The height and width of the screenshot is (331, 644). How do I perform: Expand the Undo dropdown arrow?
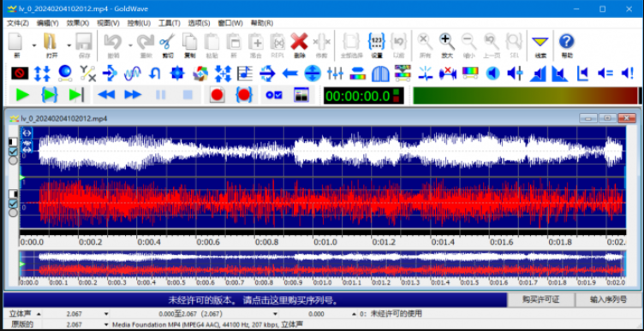(x=130, y=45)
